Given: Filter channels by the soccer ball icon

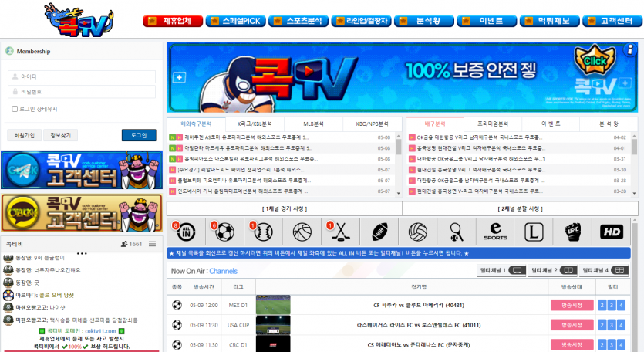Looking at the screenshot, I should tap(224, 231).
